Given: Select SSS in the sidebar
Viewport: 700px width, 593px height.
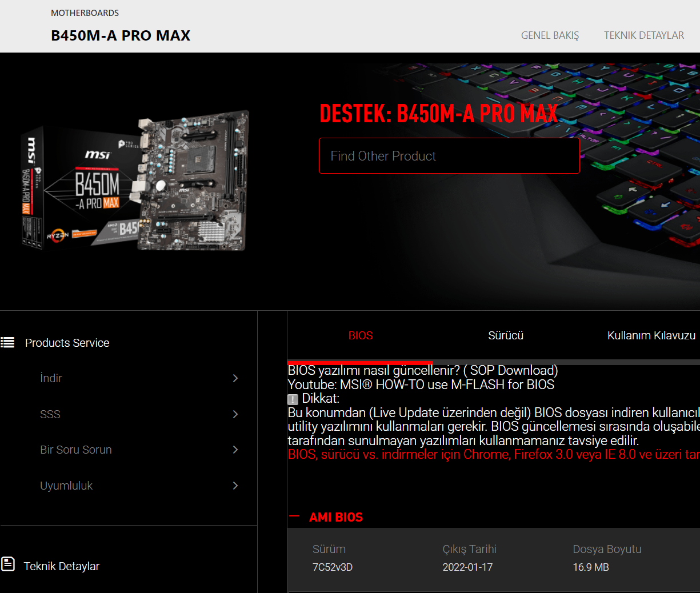Looking at the screenshot, I should [50, 414].
